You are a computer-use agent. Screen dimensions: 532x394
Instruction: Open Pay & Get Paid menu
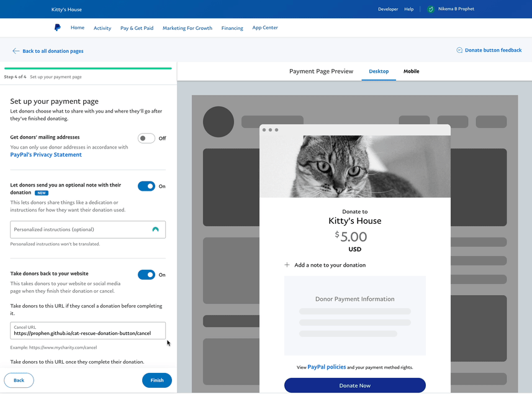pos(137,28)
